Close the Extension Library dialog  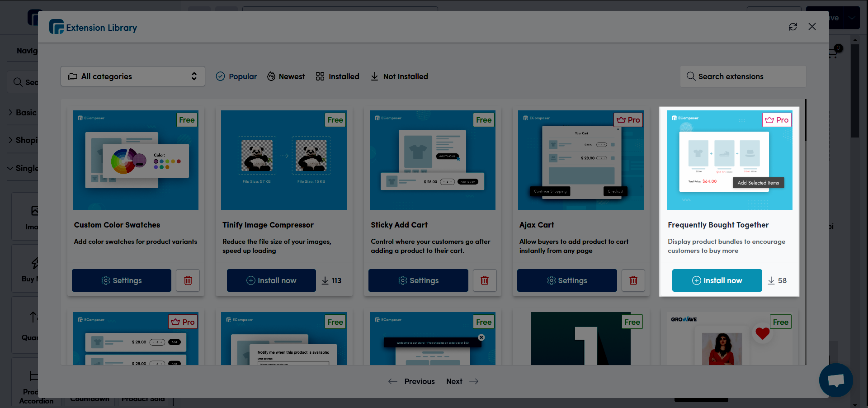pos(812,27)
